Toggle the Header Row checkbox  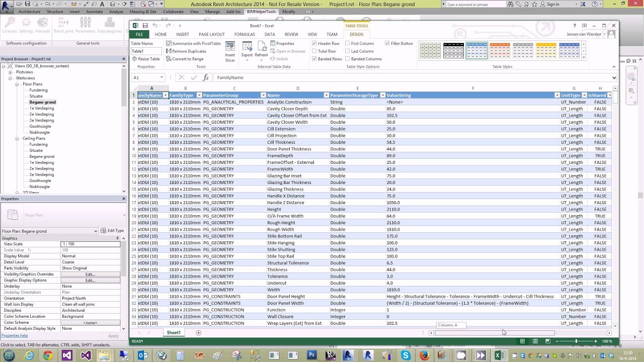314,44
